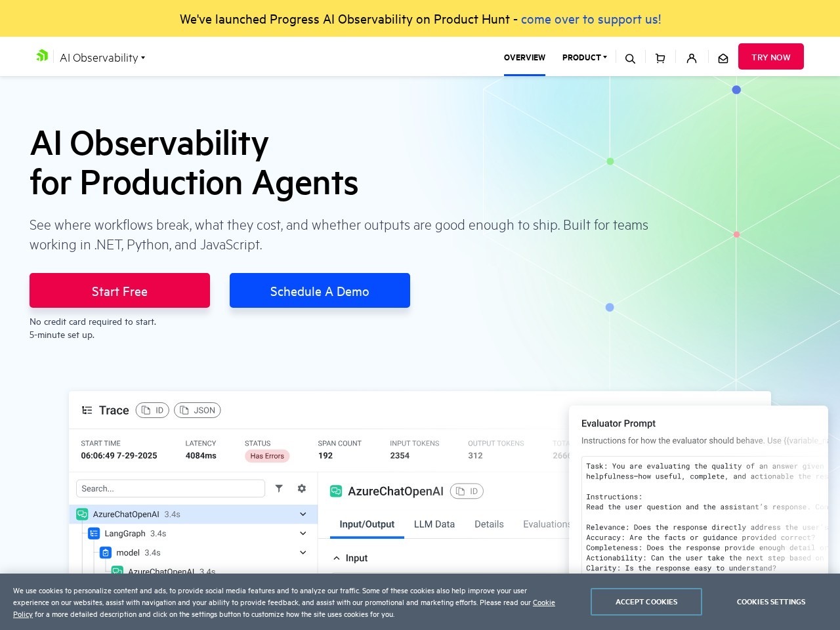Open the PRODUCT menu dropdown
The image size is (840, 630).
(585, 57)
